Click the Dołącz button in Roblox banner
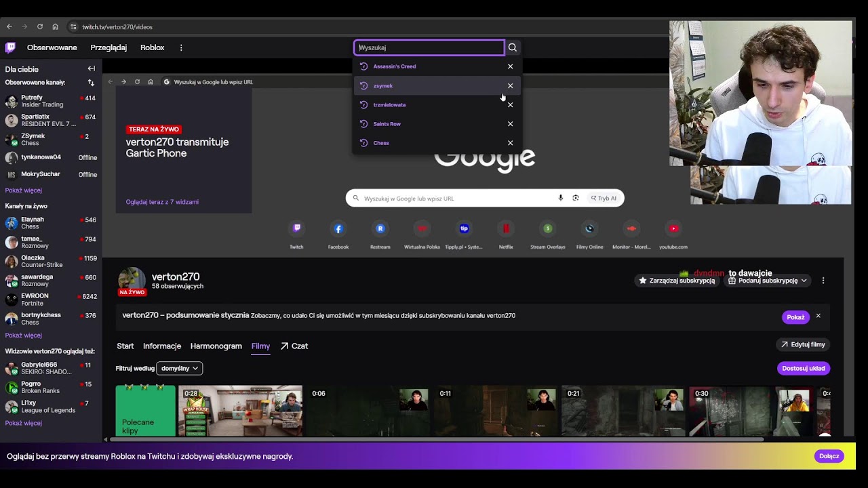 pos(829,456)
